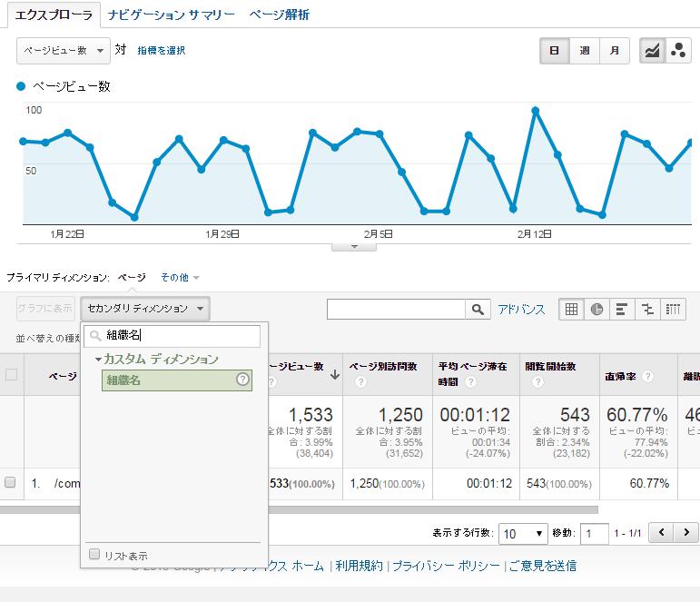Tick the select-all header checkbox
700x602 pixels.
coord(11,374)
